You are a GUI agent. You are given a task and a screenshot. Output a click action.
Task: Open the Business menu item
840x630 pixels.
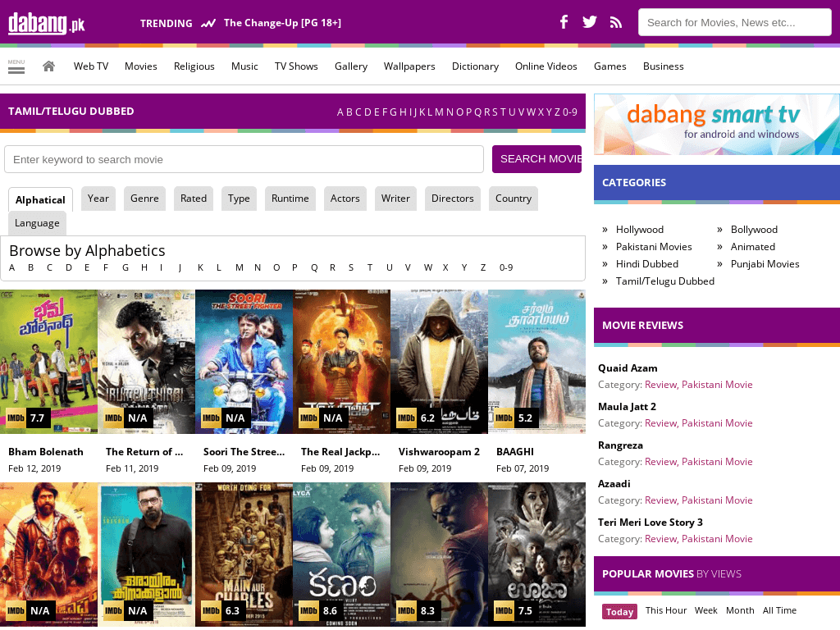(663, 66)
